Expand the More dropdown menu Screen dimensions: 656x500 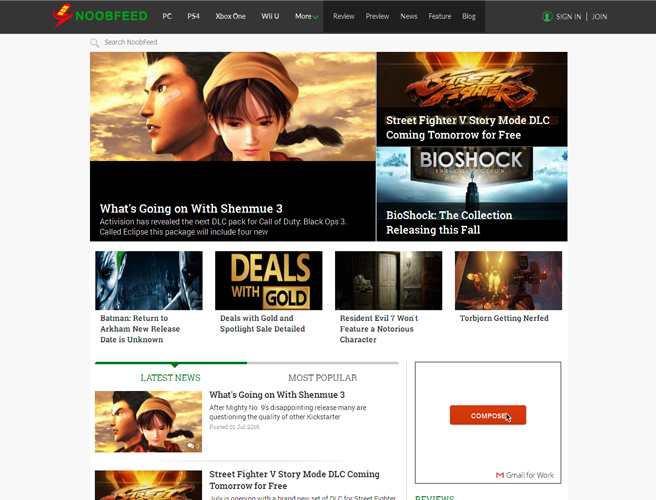coord(307,16)
